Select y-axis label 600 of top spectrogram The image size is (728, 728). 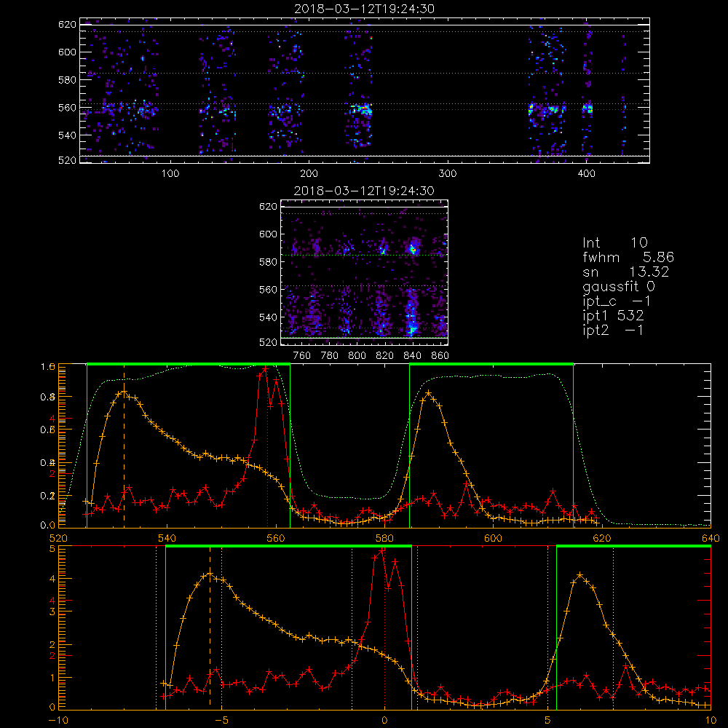[x=67, y=52]
